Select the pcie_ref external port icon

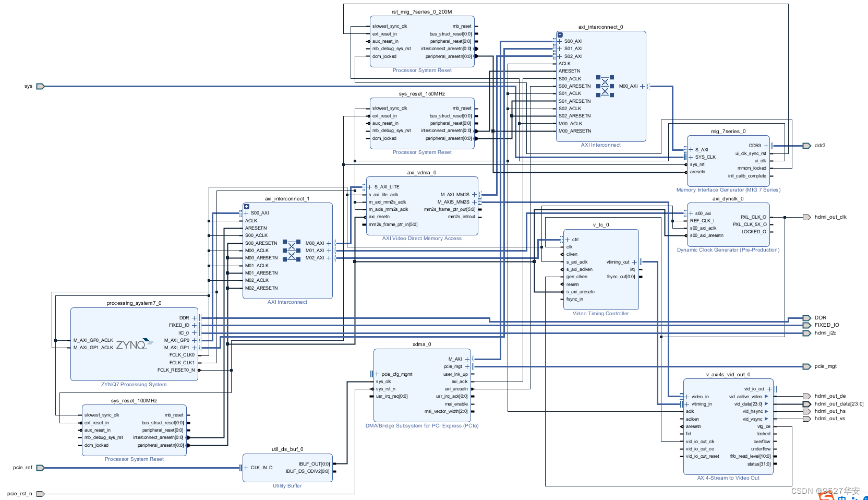pos(40,468)
